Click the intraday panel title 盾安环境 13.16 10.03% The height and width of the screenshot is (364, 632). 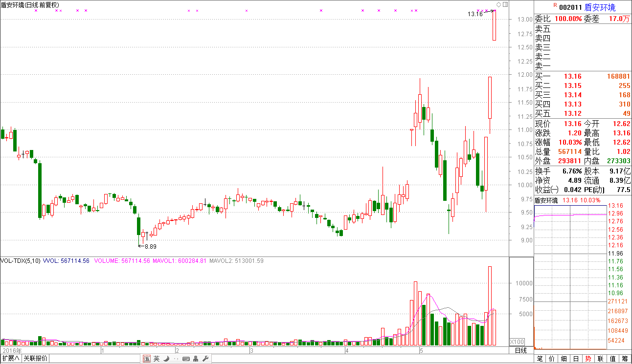(567, 200)
